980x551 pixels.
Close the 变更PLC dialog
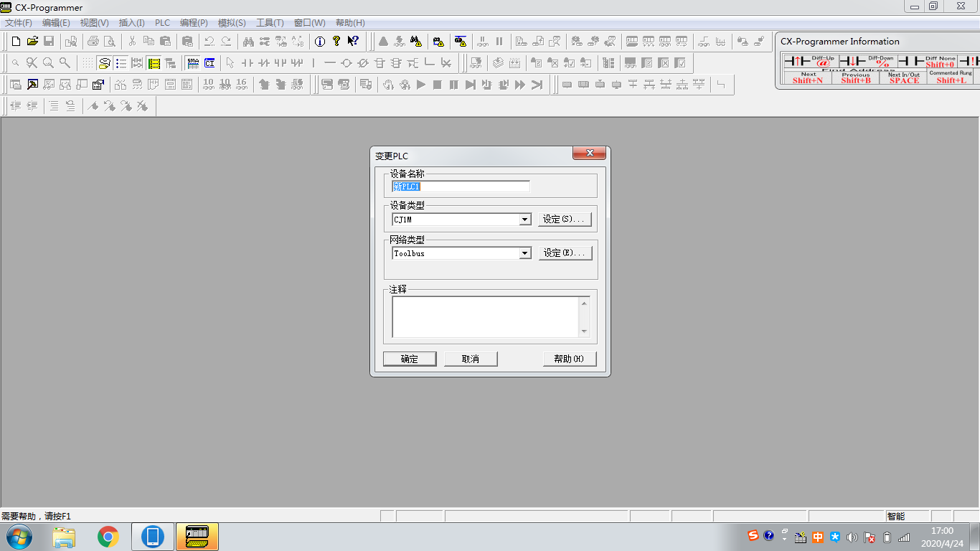[x=590, y=154]
